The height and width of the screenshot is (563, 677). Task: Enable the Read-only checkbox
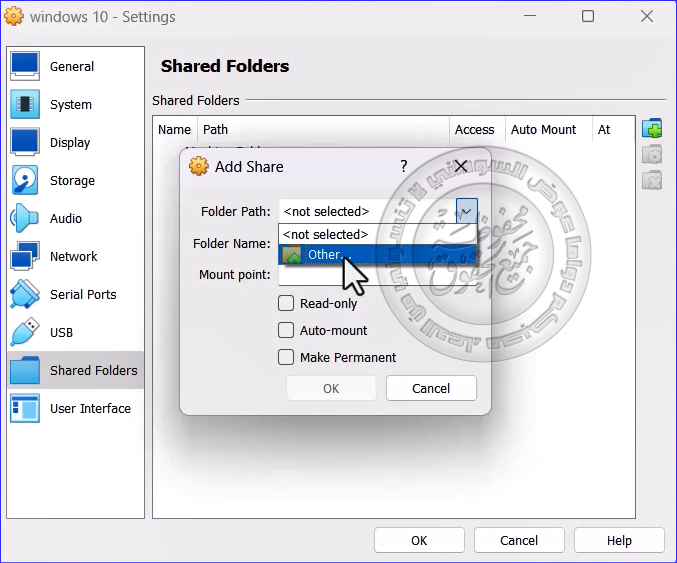pos(286,304)
